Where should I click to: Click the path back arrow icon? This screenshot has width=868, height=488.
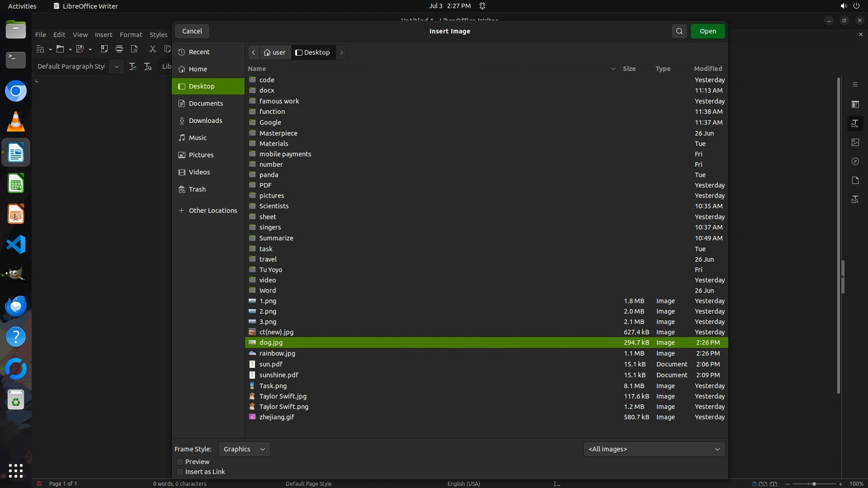[254, 52]
